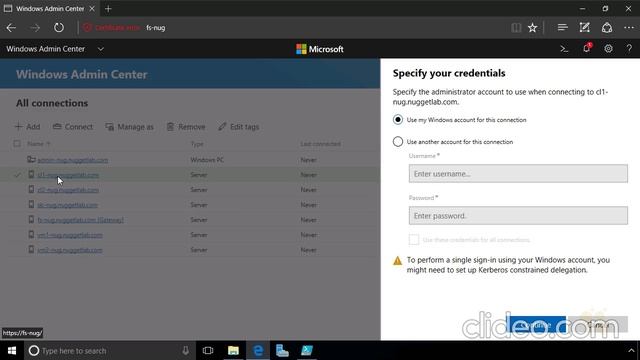Open Task View on taskbar
The height and width of the screenshot is (360, 640).
208,351
